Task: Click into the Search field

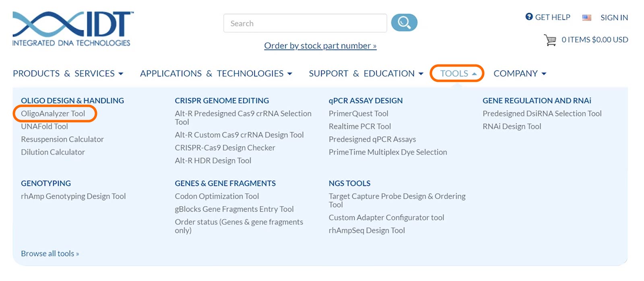Action: [305, 23]
